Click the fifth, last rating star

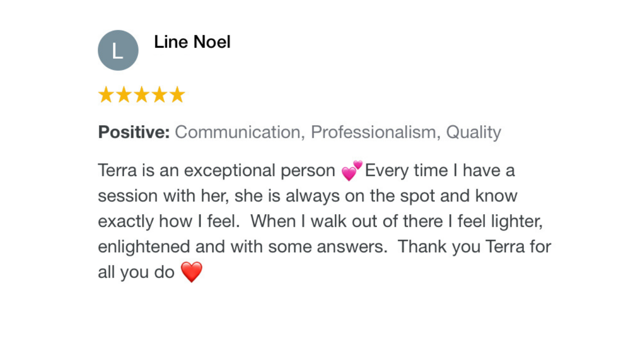click(177, 95)
